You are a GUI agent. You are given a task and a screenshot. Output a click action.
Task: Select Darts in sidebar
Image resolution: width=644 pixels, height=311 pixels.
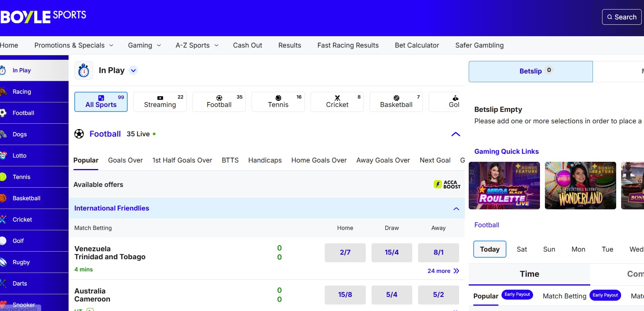34,284
